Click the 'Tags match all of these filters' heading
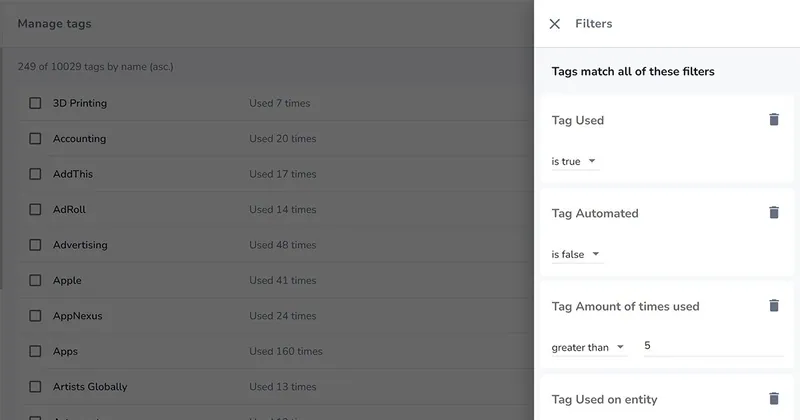The width and height of the screenshot is (800, 420). [633, 71]
